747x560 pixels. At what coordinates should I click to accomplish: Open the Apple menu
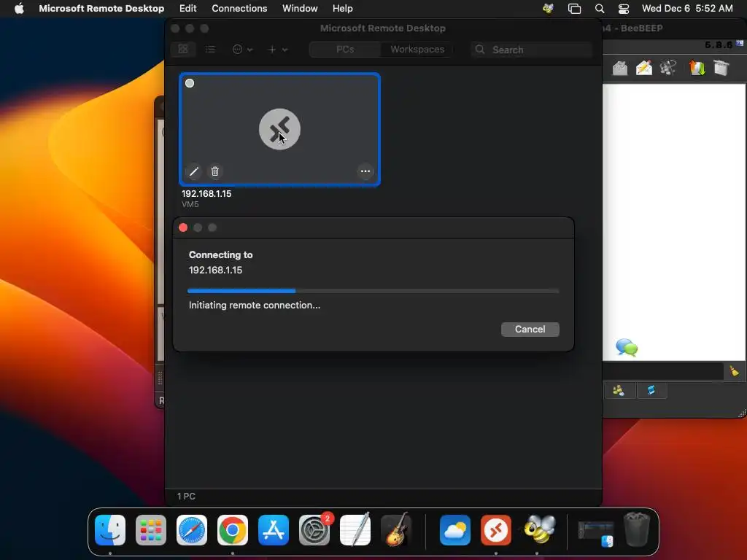(19, 9)
